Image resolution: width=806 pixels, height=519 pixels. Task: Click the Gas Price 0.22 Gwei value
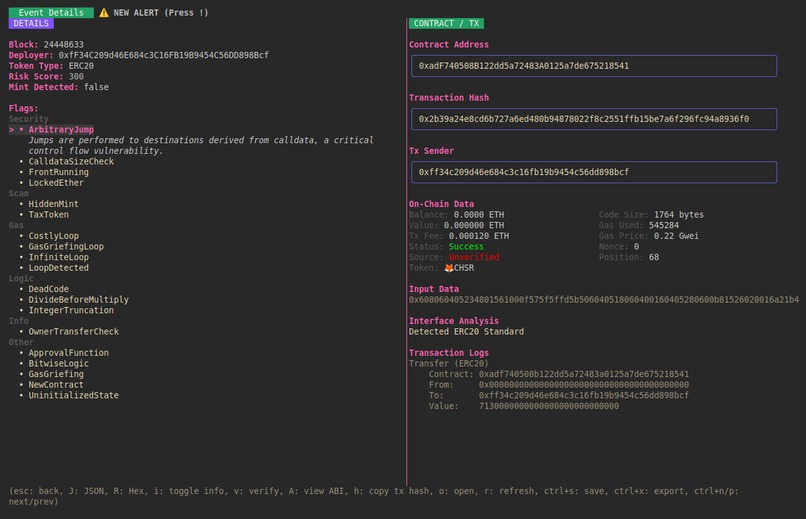pos(676,236)
